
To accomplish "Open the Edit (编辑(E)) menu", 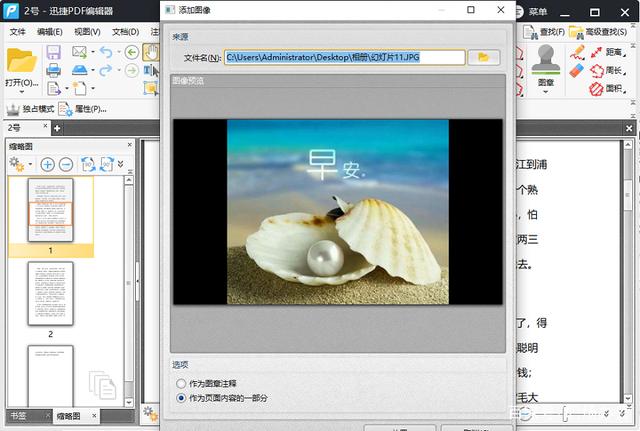I will point(50,32).
